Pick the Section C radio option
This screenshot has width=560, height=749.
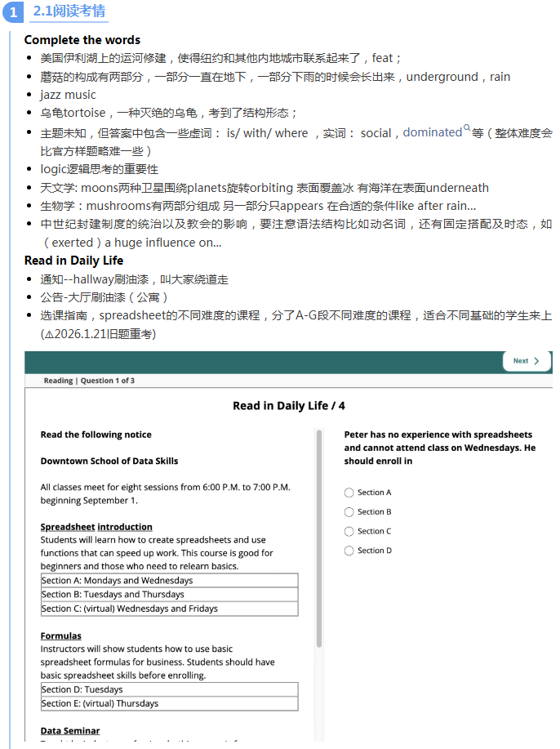pos(349,532)
